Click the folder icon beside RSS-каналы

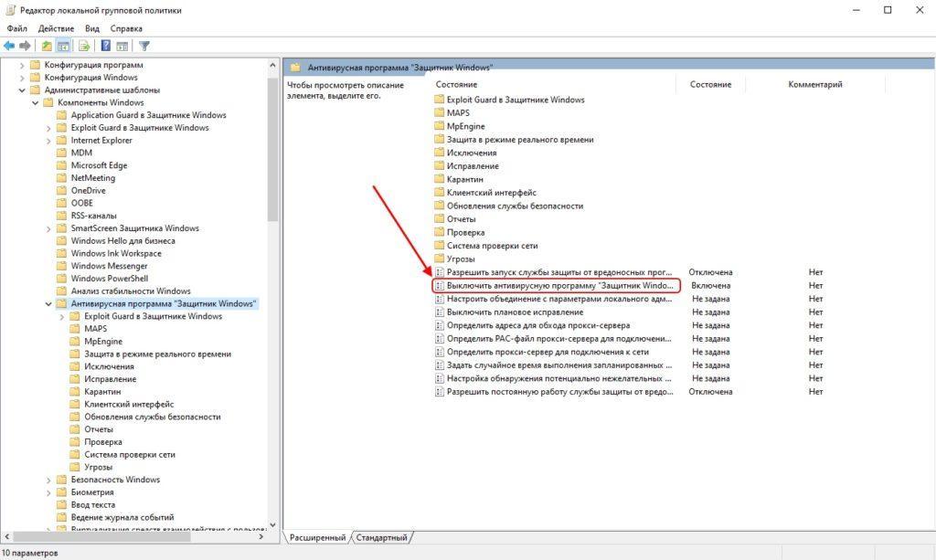point(61,216)
